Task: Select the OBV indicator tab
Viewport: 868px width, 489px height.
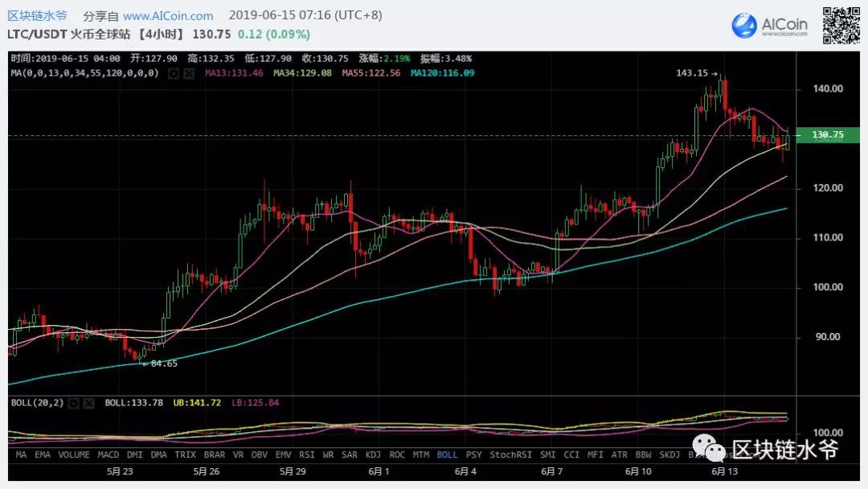Action: click(259, 454)
